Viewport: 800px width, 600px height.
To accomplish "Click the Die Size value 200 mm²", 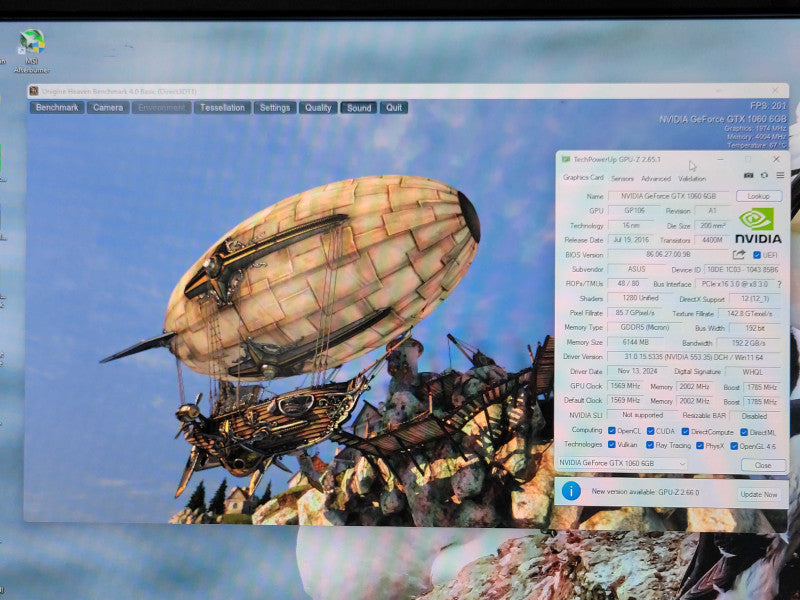I will [x=713, y=225].
